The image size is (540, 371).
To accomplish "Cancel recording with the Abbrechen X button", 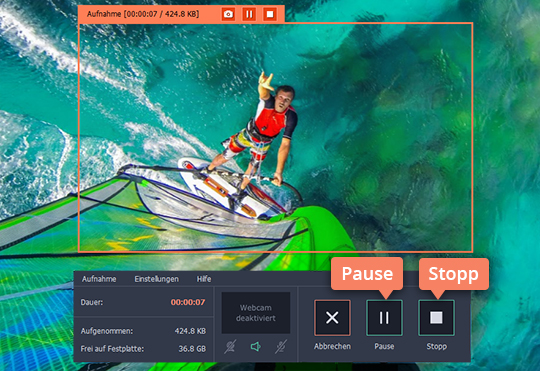I will (332, 318).
